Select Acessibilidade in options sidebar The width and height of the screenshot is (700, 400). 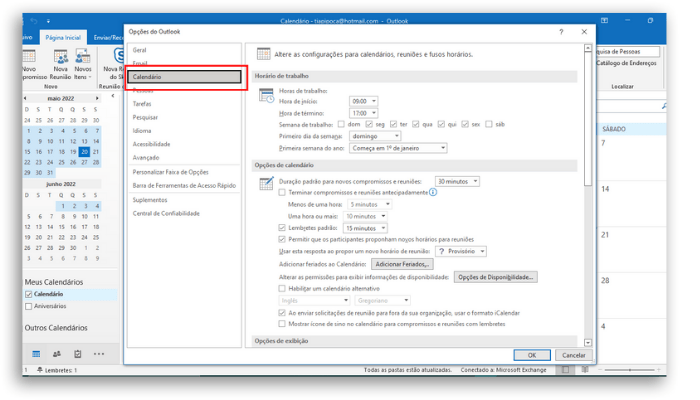(x=151, y=144)
